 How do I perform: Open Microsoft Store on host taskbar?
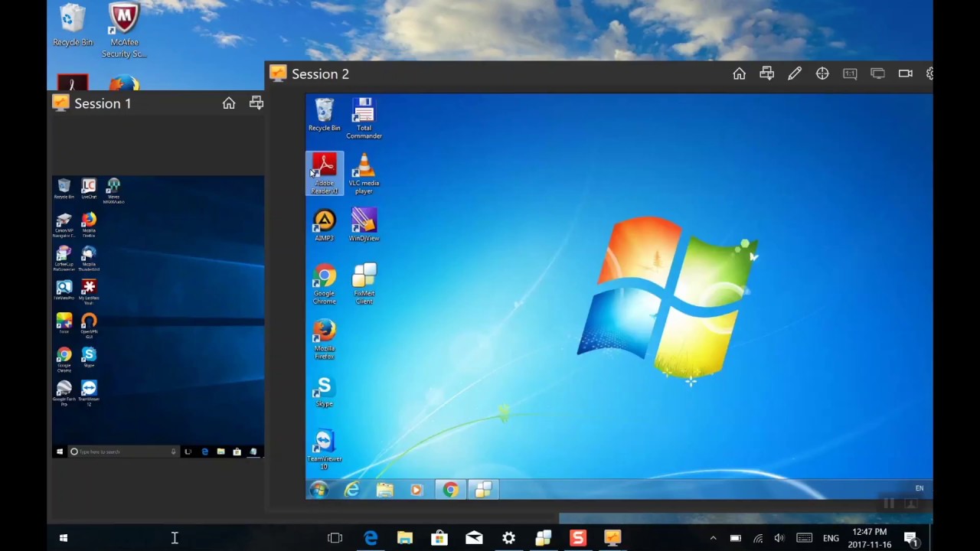(x=439, y=538)
